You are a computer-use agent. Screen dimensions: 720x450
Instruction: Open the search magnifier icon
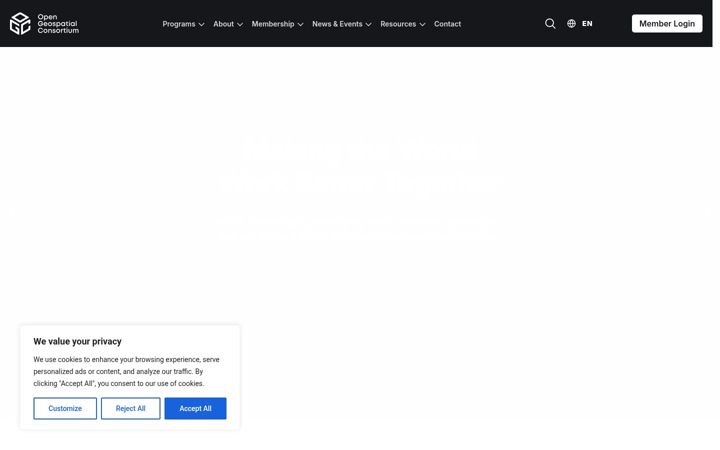coord(550,23)
